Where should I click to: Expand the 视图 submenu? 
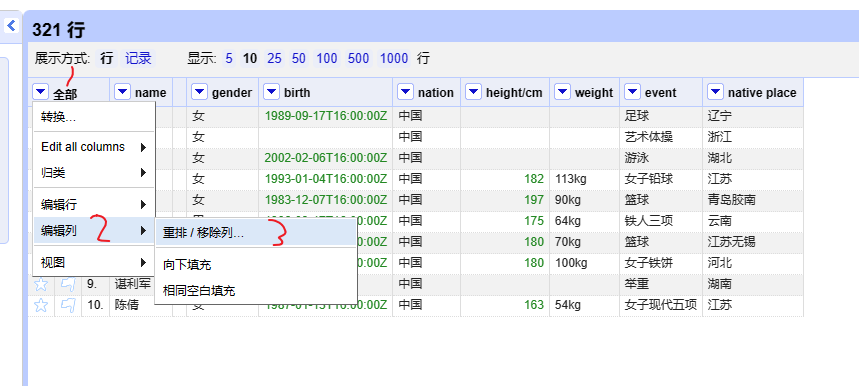[x=94, y=263]
